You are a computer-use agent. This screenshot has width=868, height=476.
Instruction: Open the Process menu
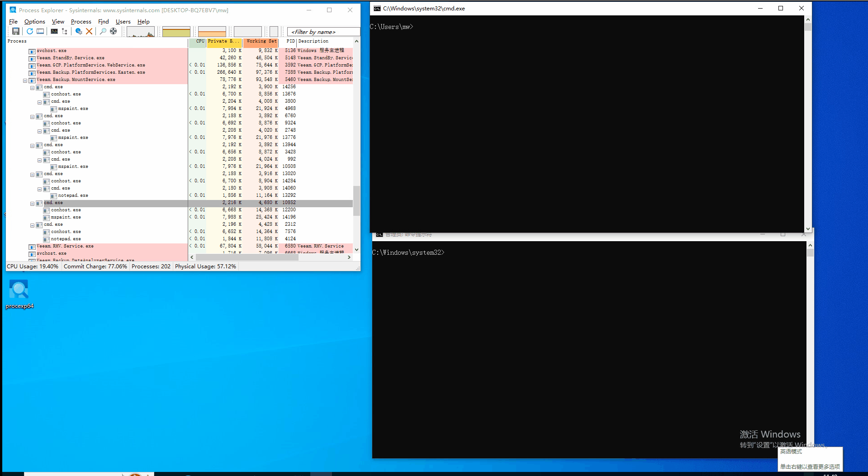point(81,21)
